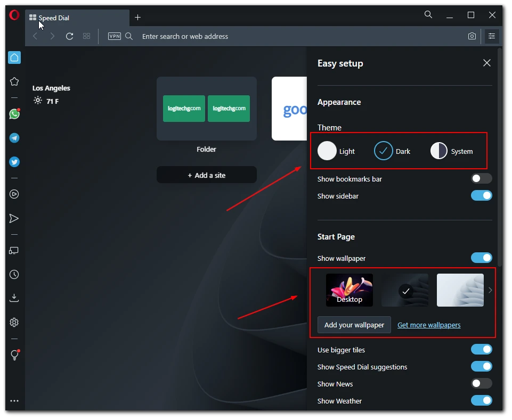Show next wallpapers with the right chevron
The width and height of the screenshot is (512, 420).
click(x=490, y=290)
